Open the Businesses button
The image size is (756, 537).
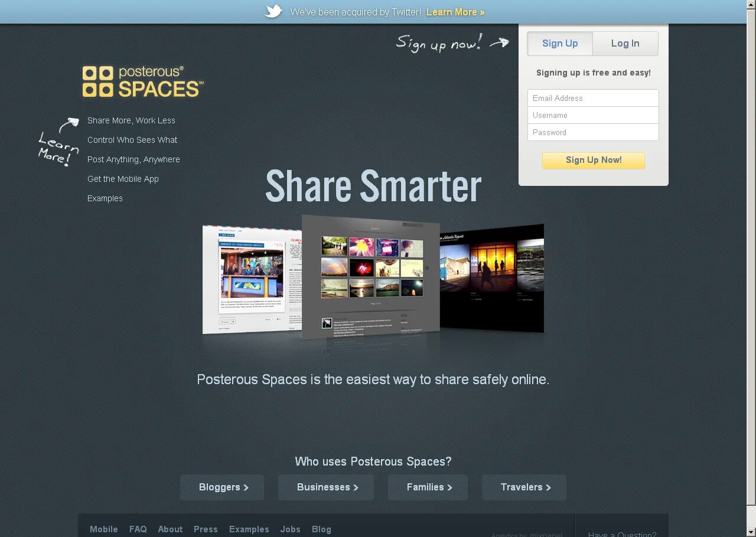(326, 487)
